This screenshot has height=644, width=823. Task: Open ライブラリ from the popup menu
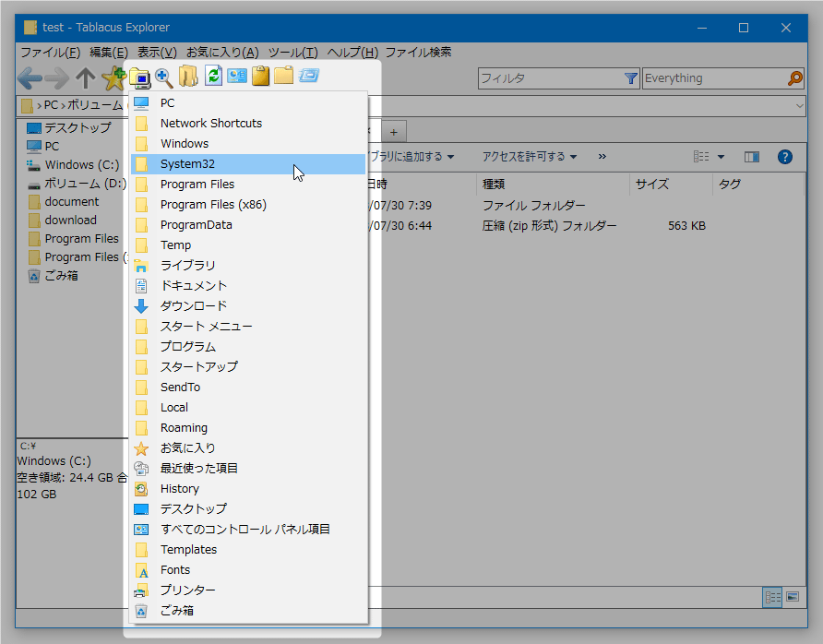click(248, 266)
